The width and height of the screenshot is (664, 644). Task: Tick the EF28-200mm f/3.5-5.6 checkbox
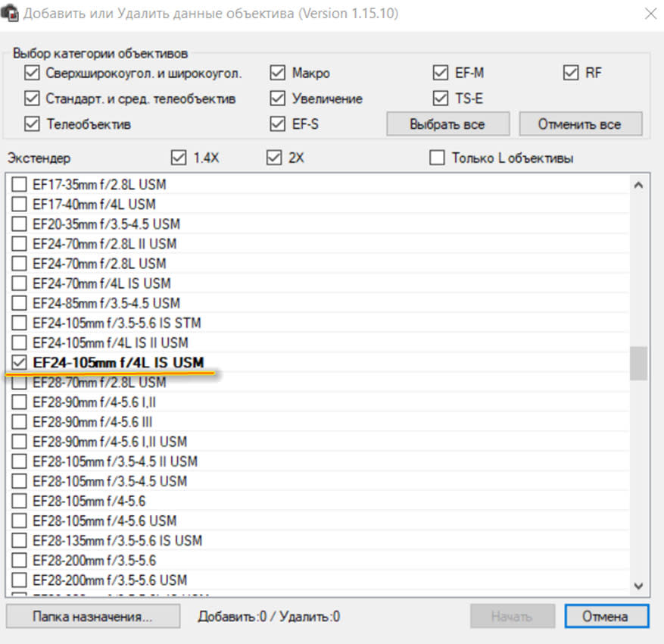click(19, 560)
